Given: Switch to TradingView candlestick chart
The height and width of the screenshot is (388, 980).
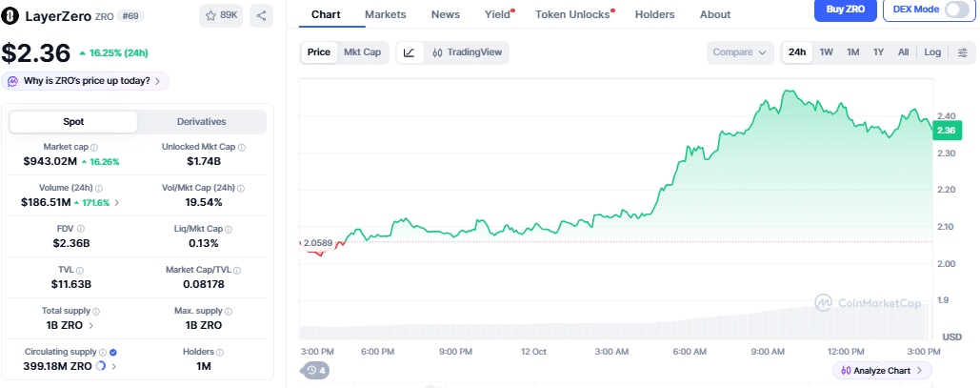Looking at the screenshot, I should pos(467,52).
